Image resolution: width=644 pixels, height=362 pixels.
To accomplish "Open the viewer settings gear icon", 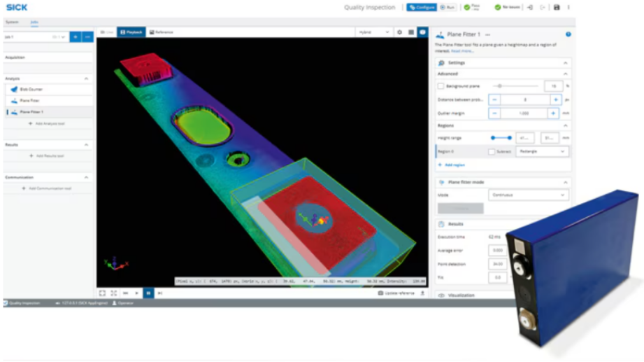I will [x=399, y=32].
